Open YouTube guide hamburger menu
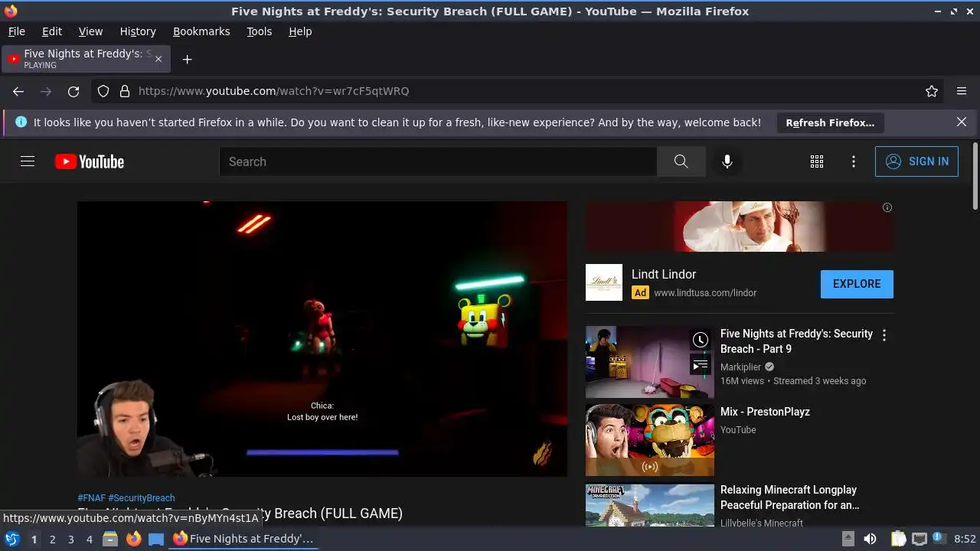The width and height of the screenshot is (980, 551). pyautogui.click(x=28, y=161)
